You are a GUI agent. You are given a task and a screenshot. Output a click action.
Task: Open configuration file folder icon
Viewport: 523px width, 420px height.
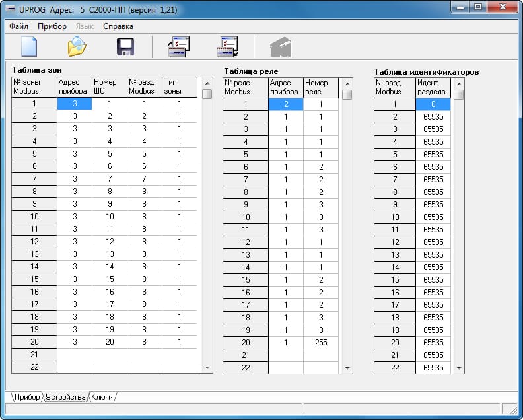pyautogui.click(x=77, y=47)
